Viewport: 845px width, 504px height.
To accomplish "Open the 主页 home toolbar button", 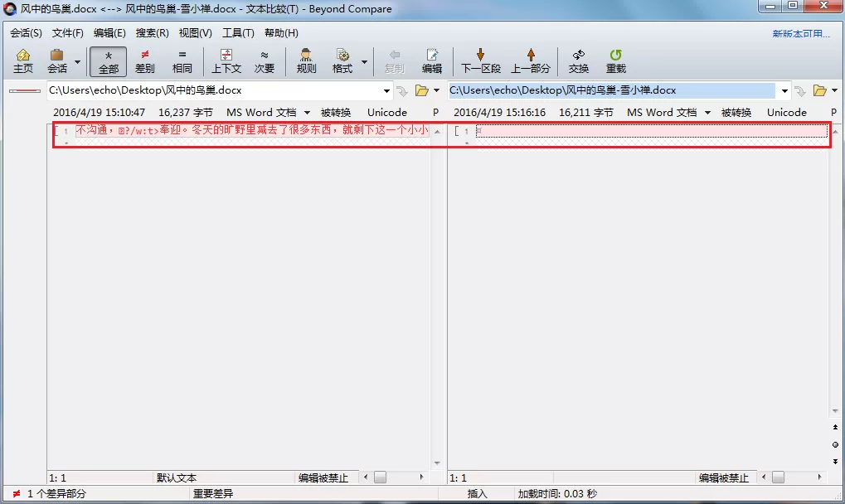I will tap(23, 61).
